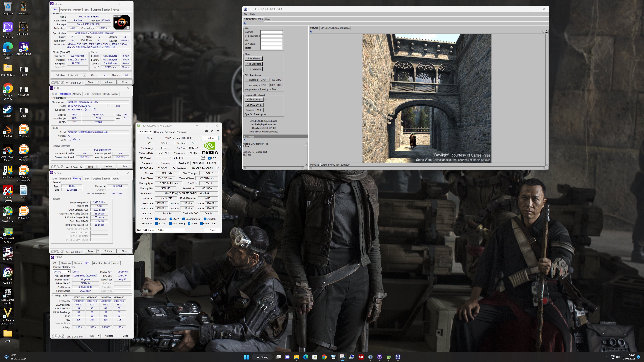644x362 pixels.
Task: Click the Tester input field in Cinebench
Action: [272, 48]
